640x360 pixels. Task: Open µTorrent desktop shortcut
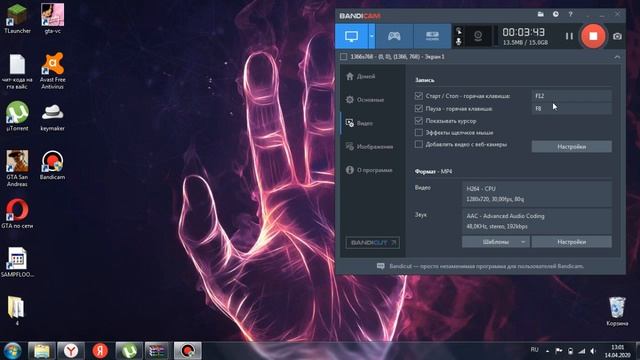click(x=17, y=116)
